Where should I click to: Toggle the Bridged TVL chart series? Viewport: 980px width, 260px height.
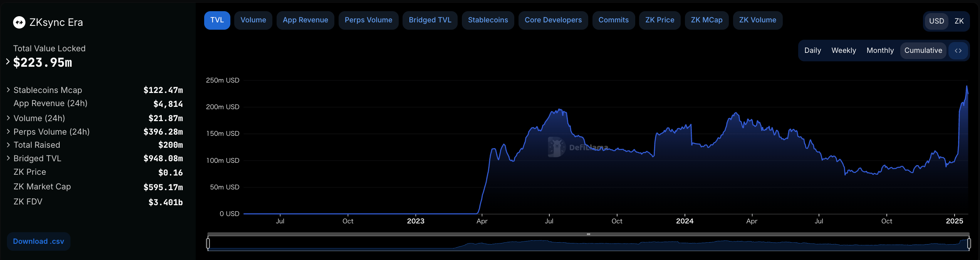pyautogui.click(x=430, y=20)
